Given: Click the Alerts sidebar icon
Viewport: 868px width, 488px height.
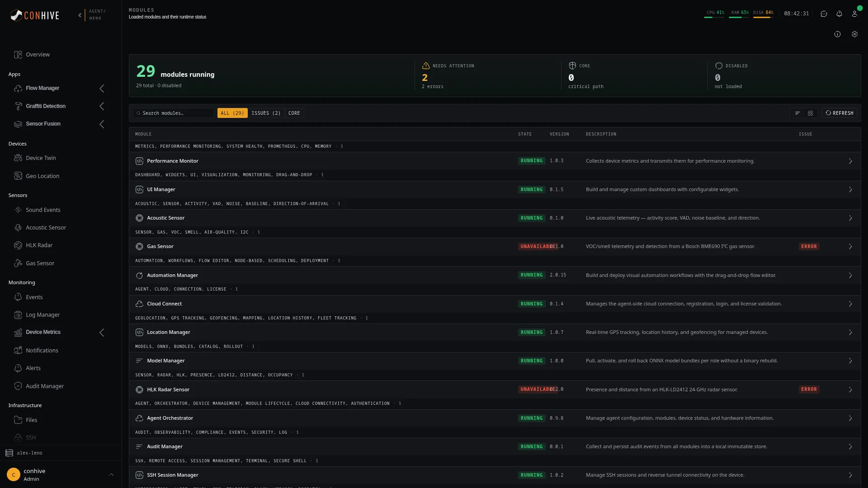Looking at the screenshot, I should [18, 368].
